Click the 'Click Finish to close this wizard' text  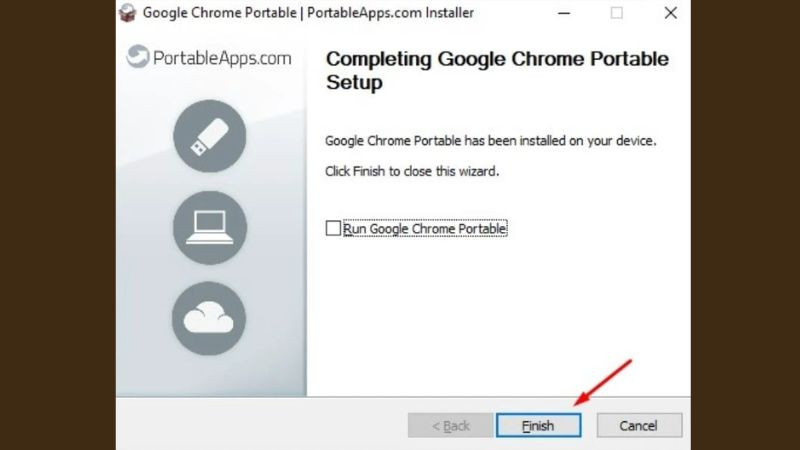[x=412, y=171]
